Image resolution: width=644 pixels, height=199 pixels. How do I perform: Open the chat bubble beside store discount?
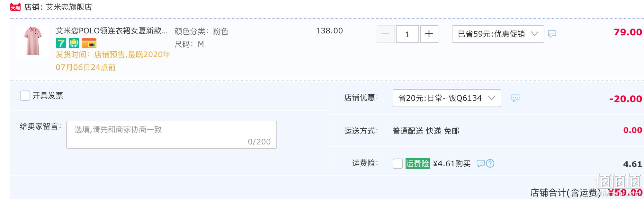(x=515, y=98)
